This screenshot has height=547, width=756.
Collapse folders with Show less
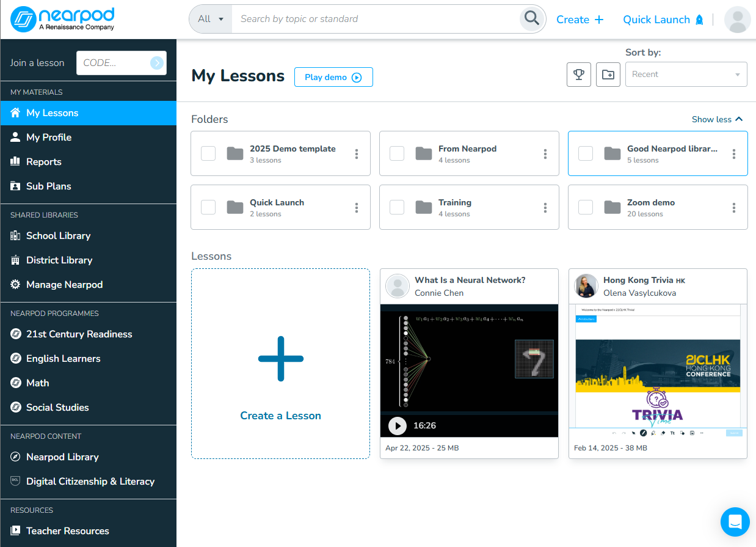[717, 119]
